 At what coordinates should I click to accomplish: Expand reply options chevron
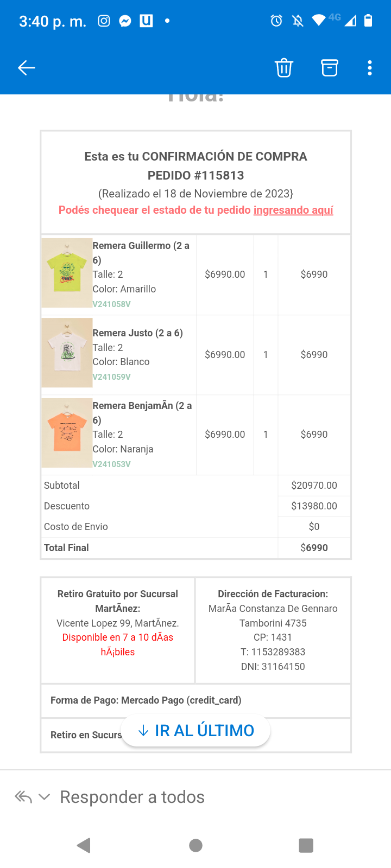[x=45, y=797]
